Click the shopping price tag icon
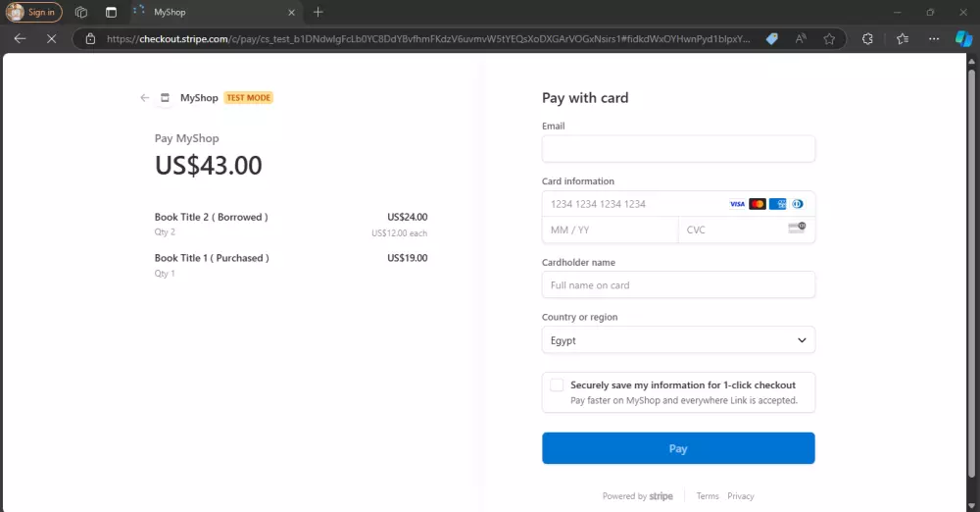 771,39
